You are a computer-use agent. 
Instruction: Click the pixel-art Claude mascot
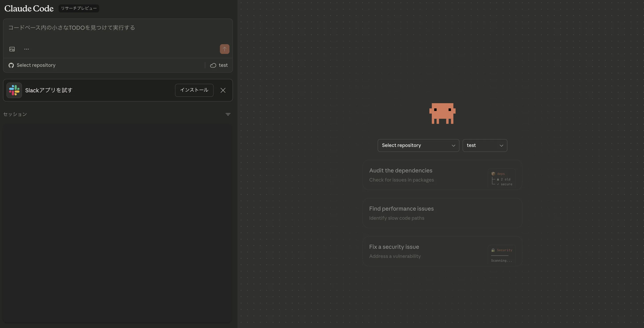pos(442,113)
